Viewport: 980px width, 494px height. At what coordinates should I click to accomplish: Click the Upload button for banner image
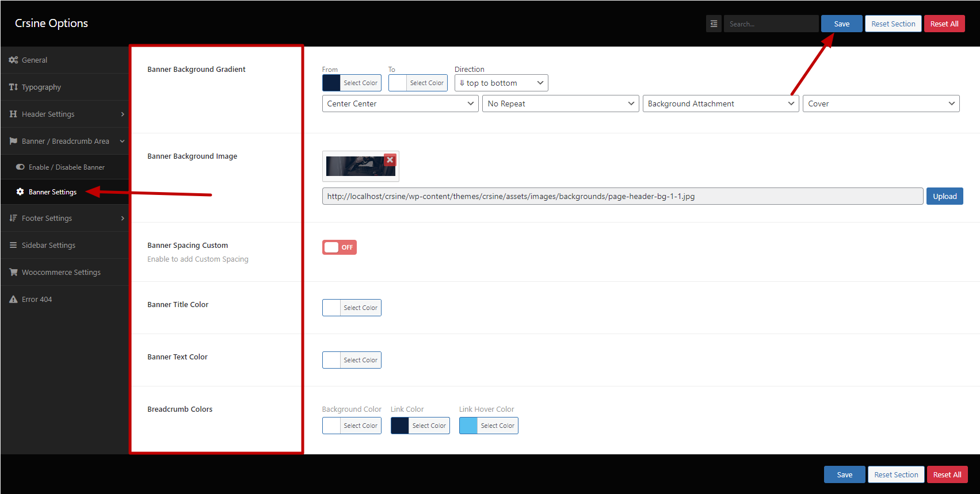pyautogui.click(x=944, y=196)
